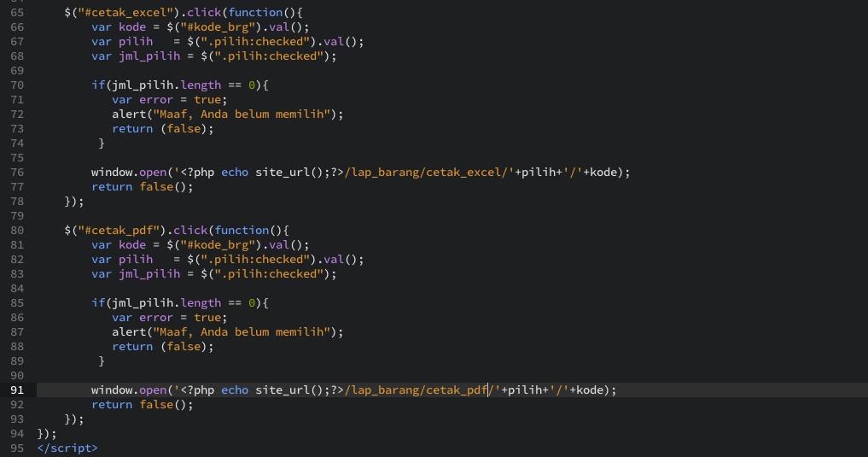Click line number 91 in the gutter

coord(17,390)
